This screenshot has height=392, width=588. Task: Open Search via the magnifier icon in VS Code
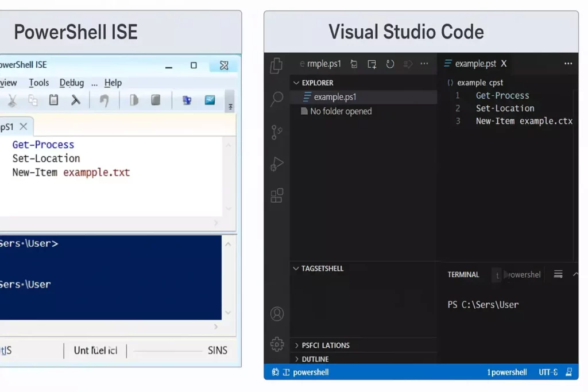277,99
